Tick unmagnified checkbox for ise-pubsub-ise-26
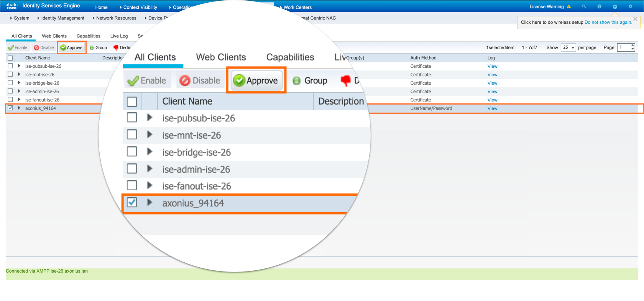Image resolution: width=644 pixels, height=301 pixels. point(10,66)
